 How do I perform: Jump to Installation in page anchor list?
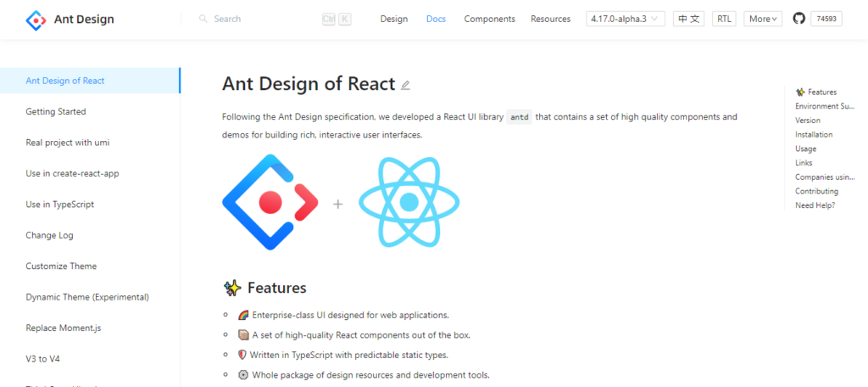[x=814, y=134]
